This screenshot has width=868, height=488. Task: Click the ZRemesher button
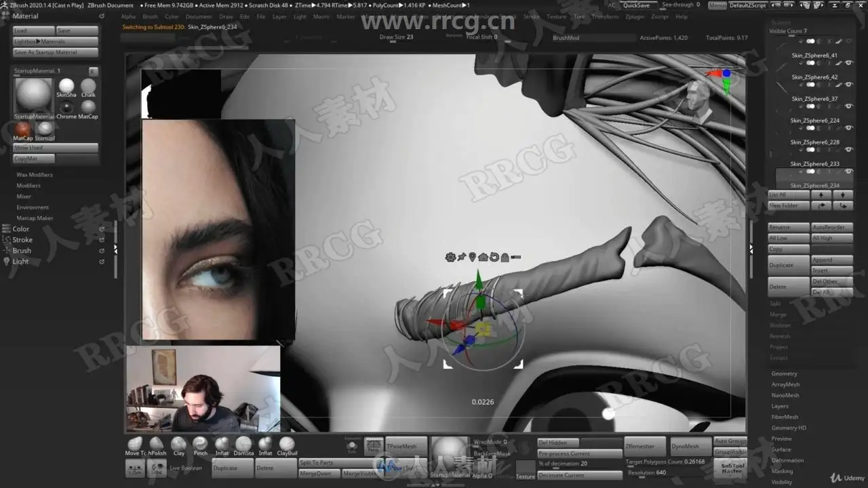pyautogui.click(x=645, y=446)
